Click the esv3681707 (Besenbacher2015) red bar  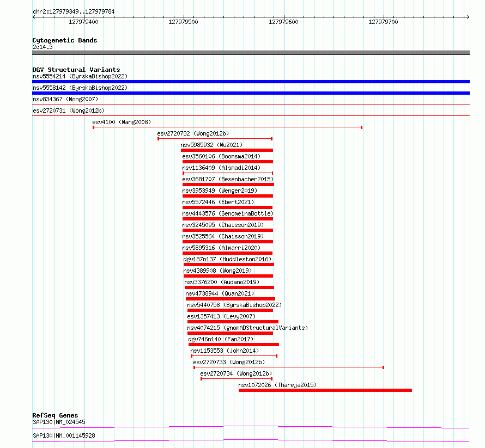pyautogui.click(x=228, y=185)
